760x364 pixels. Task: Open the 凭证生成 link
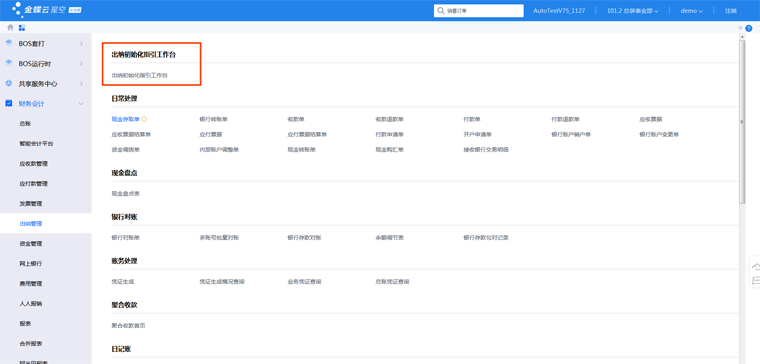(123, 282)
